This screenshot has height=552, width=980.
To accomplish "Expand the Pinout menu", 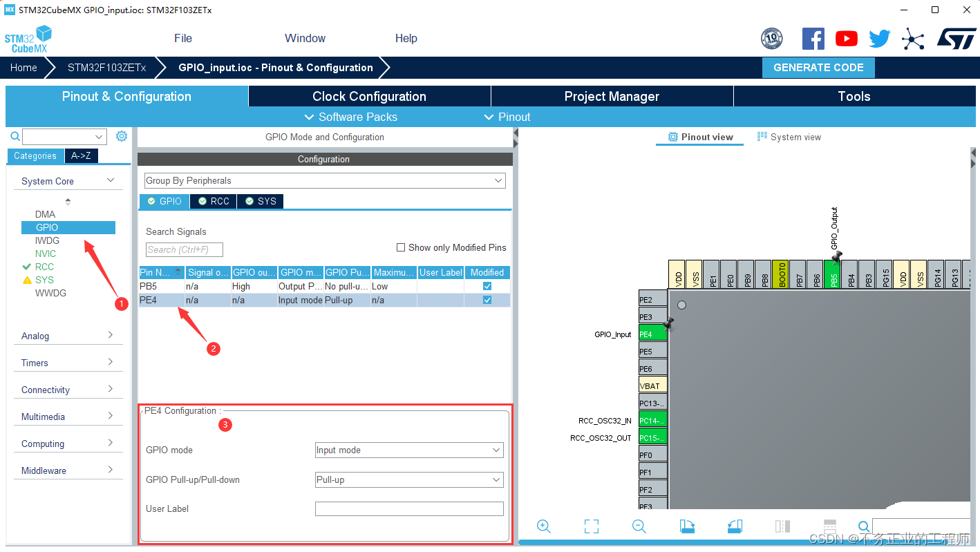I will 507,117.
